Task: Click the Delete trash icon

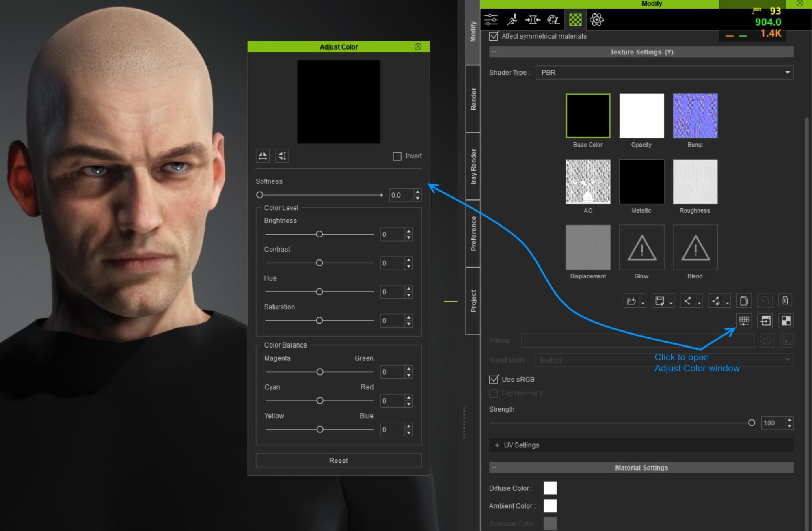Action: tap(785, 301)
